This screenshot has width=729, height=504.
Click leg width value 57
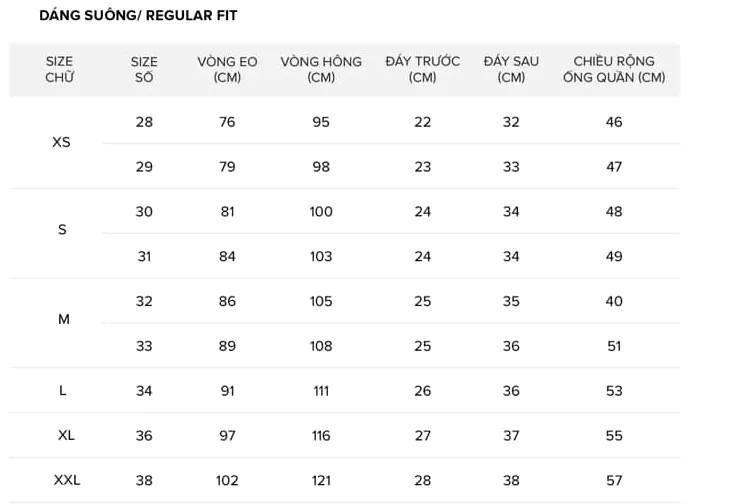(614, 480)
